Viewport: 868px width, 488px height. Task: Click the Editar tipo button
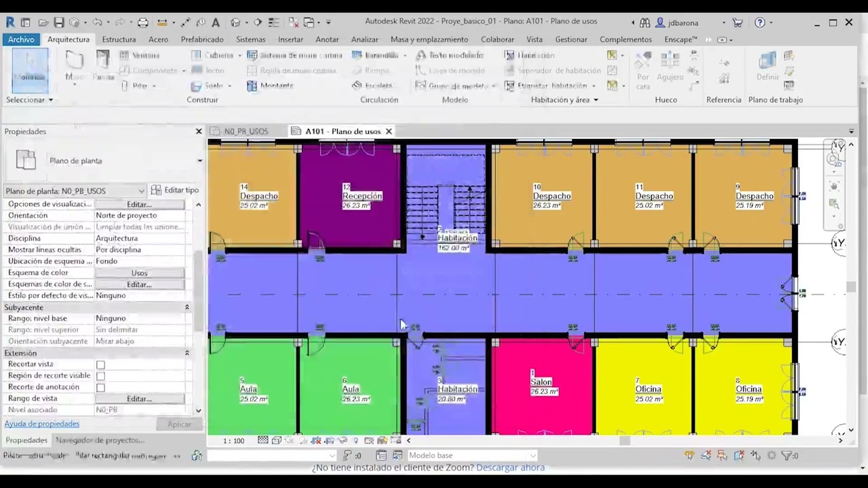coord(175,190)
